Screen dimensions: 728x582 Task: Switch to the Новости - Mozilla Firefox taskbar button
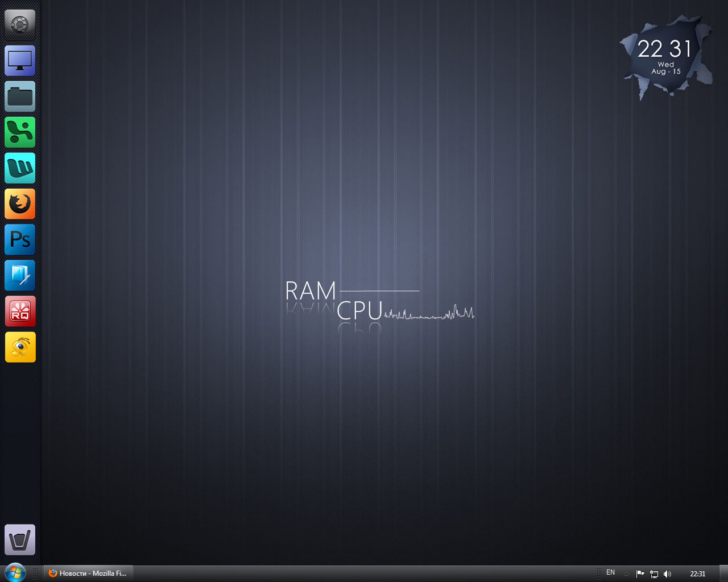[88, 573]
